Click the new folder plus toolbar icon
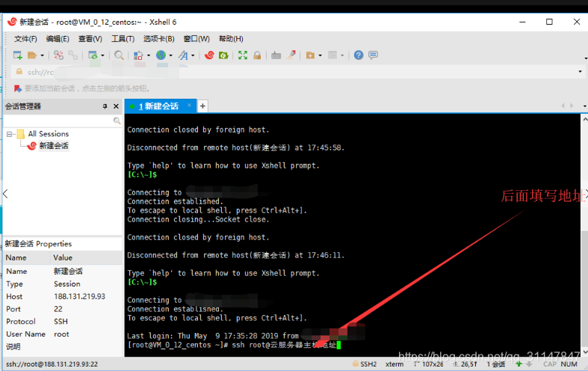 coord(310,55)
